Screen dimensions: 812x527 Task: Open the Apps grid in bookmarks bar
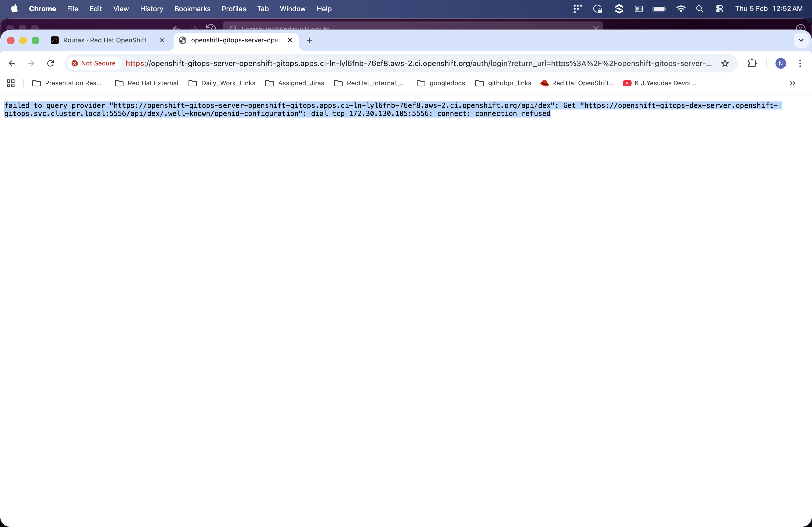[11, 83]
